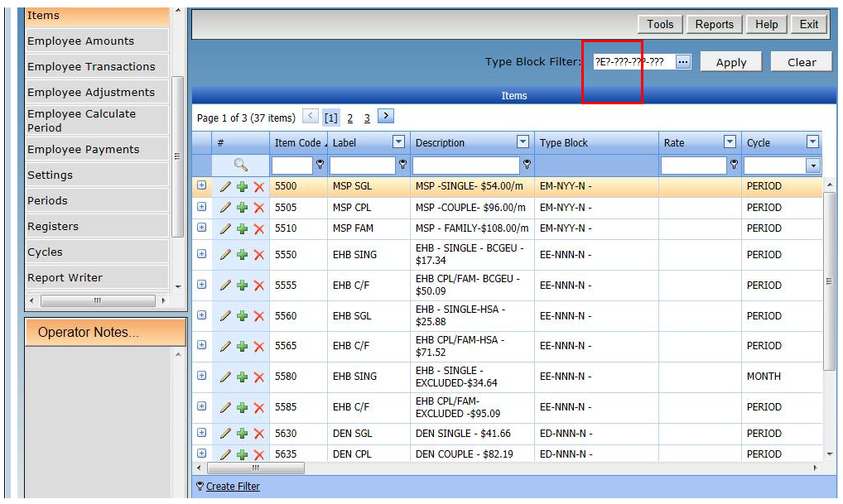Screen dimensions: 843x504
Task: Open the Registers section in the sidebar
Action: (x=97, y=227)
